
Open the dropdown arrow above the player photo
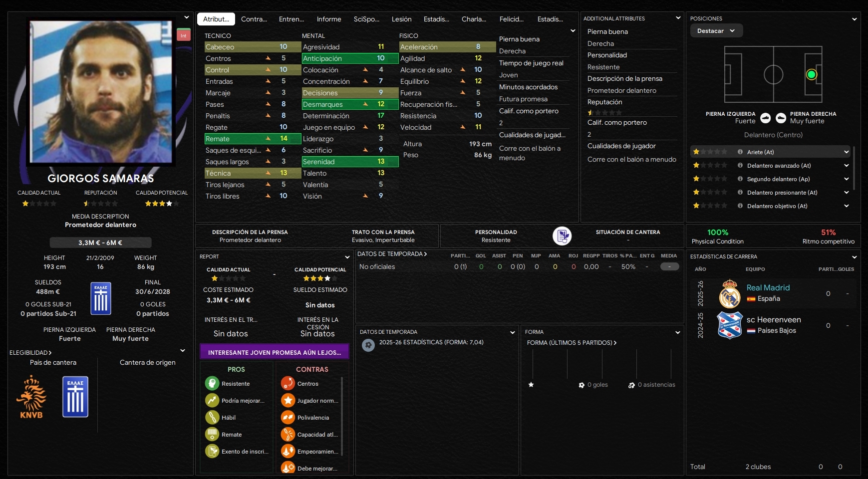(187, 17)
